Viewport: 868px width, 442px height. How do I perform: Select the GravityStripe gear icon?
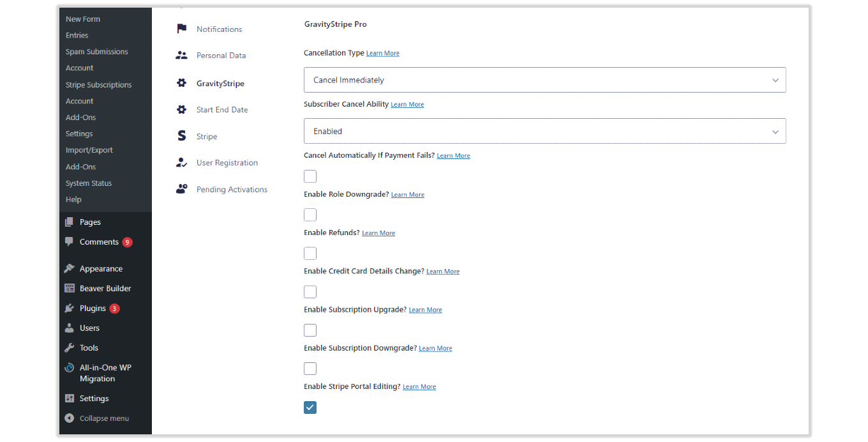pyautogui.click(x=182, y=83)
